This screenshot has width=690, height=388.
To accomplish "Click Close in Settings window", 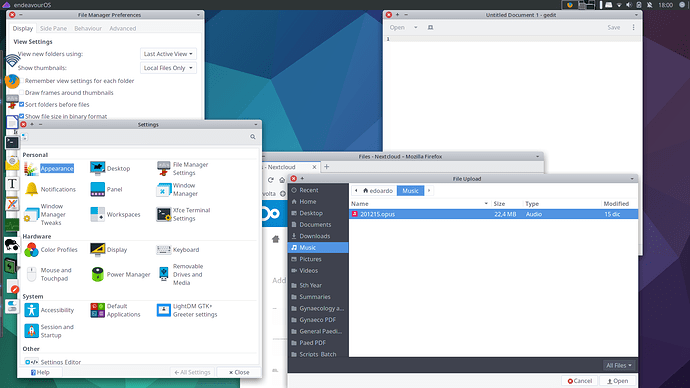I will pyautogui.click(x=239, y=372).
